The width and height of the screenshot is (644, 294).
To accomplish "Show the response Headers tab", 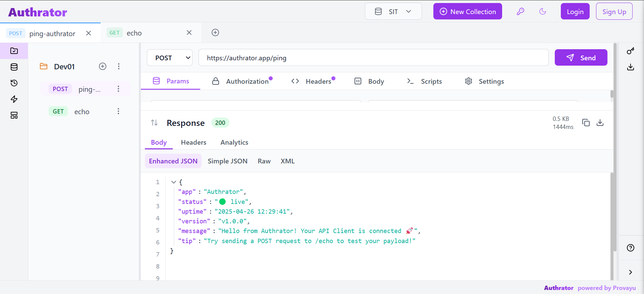I will point(194,142).
